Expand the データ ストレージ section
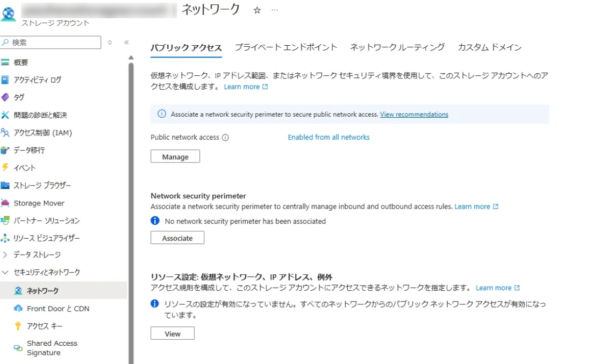This screenshot has width=608, height=364. click(x=5, y=255)
